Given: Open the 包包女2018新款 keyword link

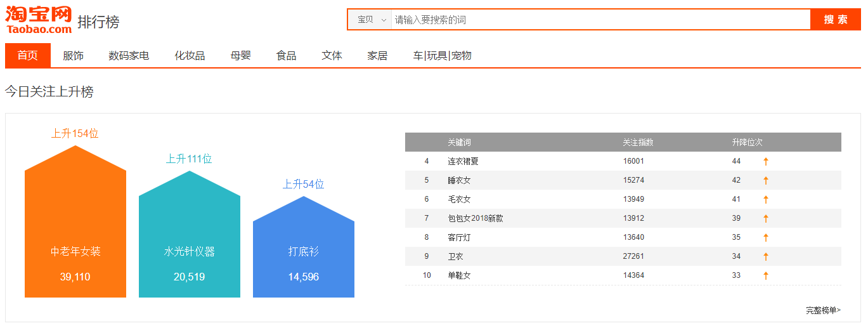Looking at the screenshot, I should coord(476,218).
